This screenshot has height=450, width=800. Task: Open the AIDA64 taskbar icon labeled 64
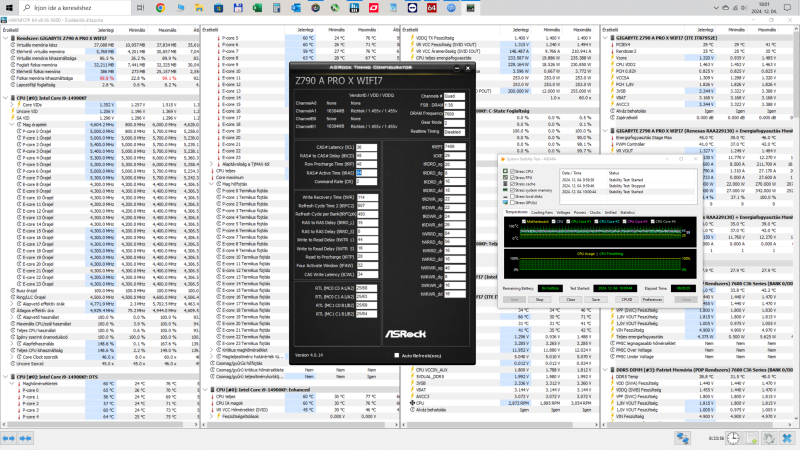click(432, 8)
